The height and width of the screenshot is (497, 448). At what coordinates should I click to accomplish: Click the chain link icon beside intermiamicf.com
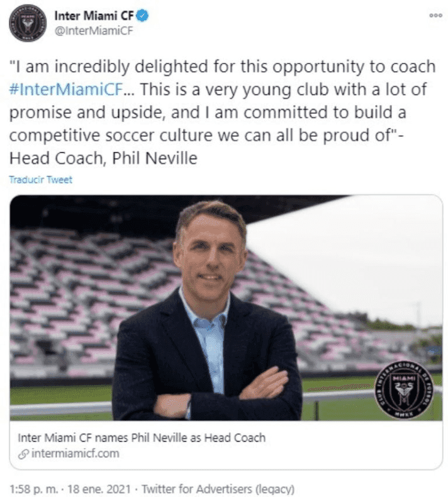(22, 453)
